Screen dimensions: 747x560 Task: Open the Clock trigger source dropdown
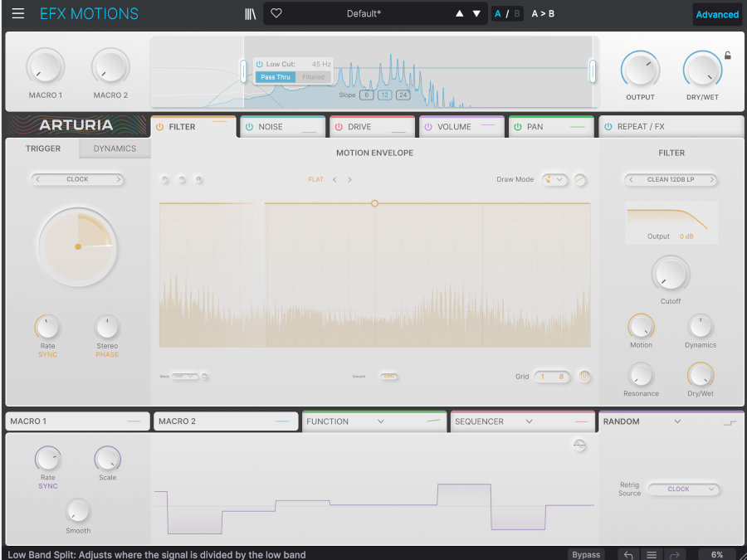point(77,179)
